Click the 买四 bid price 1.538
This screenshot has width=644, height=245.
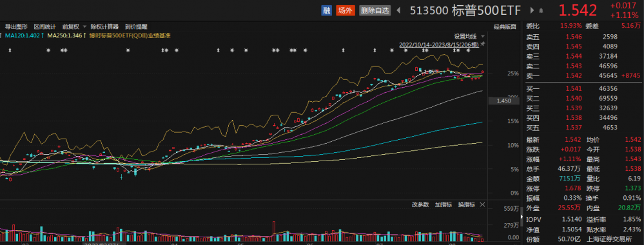tap(573, 118)
